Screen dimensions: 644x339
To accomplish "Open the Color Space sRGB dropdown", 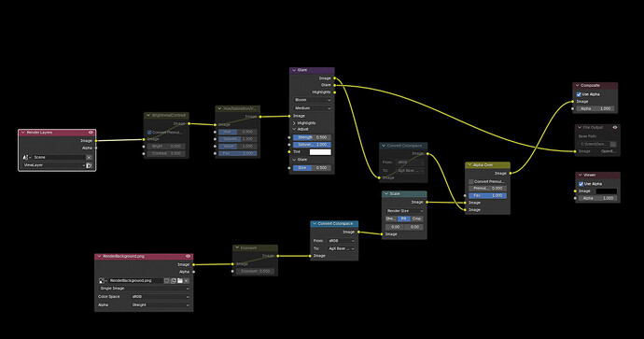I will coord(161,297).
